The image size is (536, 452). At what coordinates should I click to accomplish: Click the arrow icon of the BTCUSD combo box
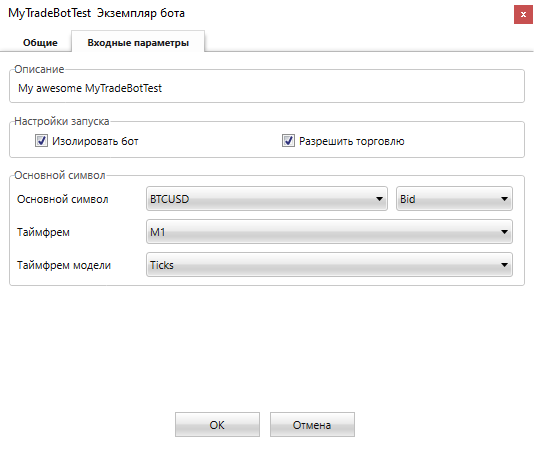379,199
